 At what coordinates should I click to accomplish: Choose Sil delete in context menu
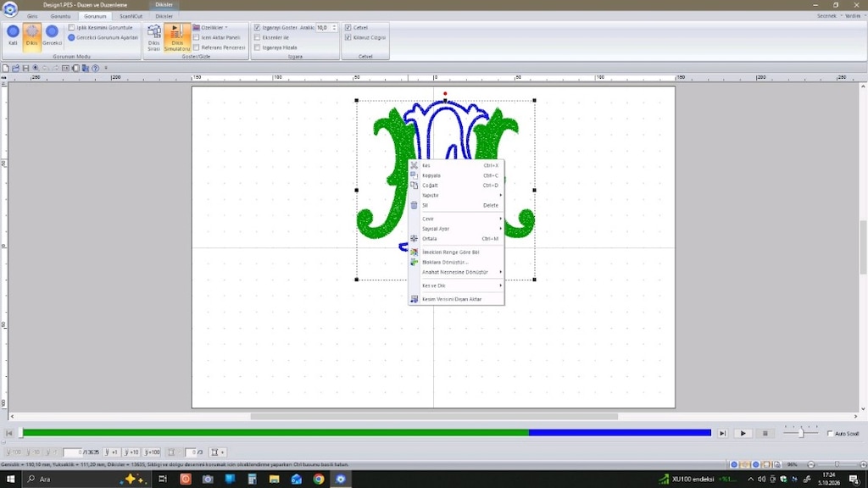(x=457, y=205)
